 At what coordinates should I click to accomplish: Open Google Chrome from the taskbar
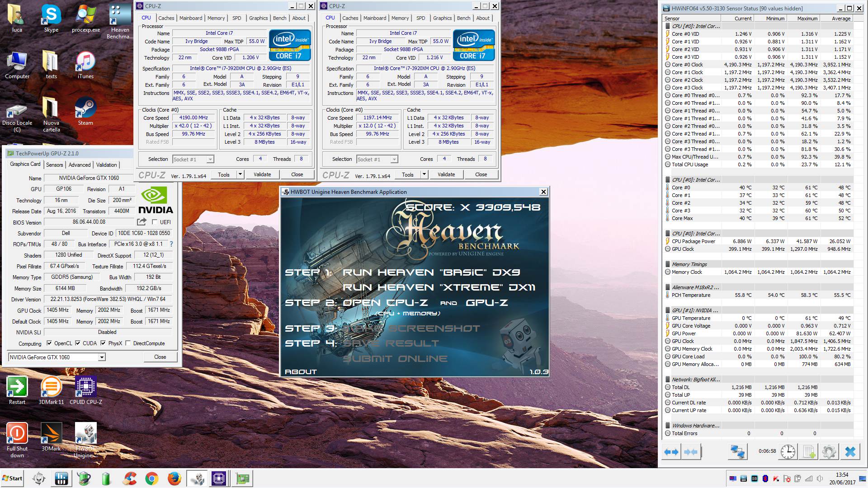pyautogui.click(x=152, y=479)
